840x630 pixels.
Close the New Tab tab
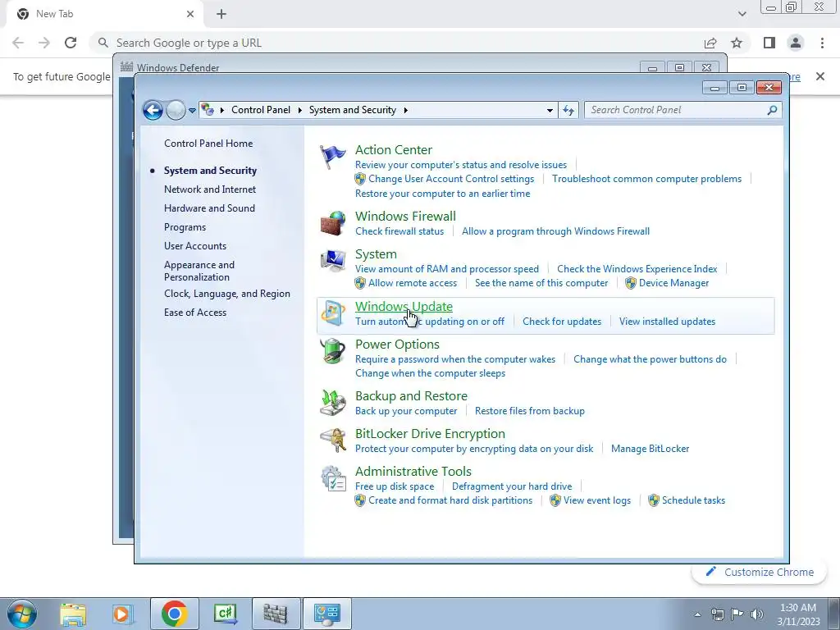point(190,14)
